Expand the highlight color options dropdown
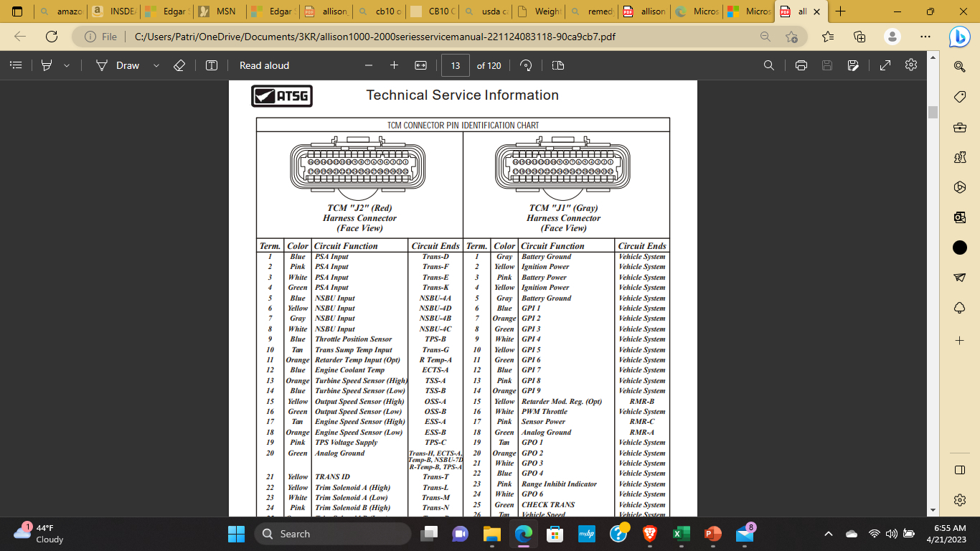This screenshot has width=980, height=551. coord(67,65)
